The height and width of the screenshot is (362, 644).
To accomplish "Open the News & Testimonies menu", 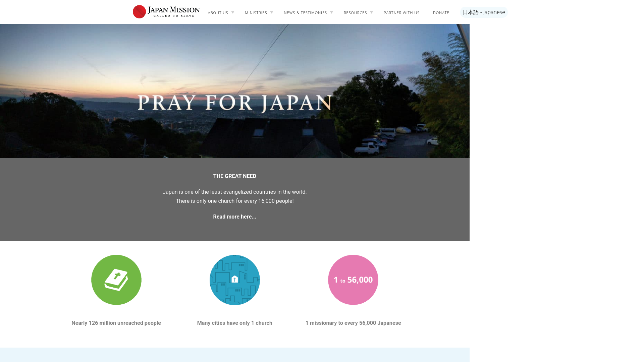I will (305, 13).
